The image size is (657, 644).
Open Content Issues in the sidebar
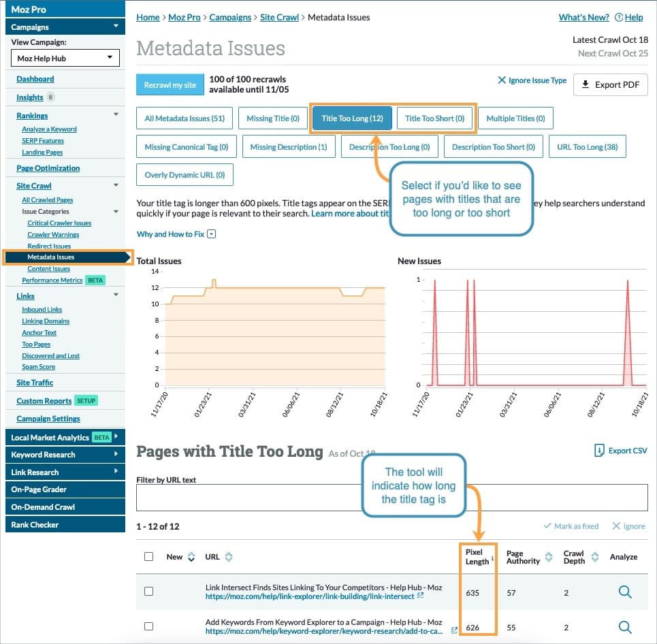click(x=48, y=269)
